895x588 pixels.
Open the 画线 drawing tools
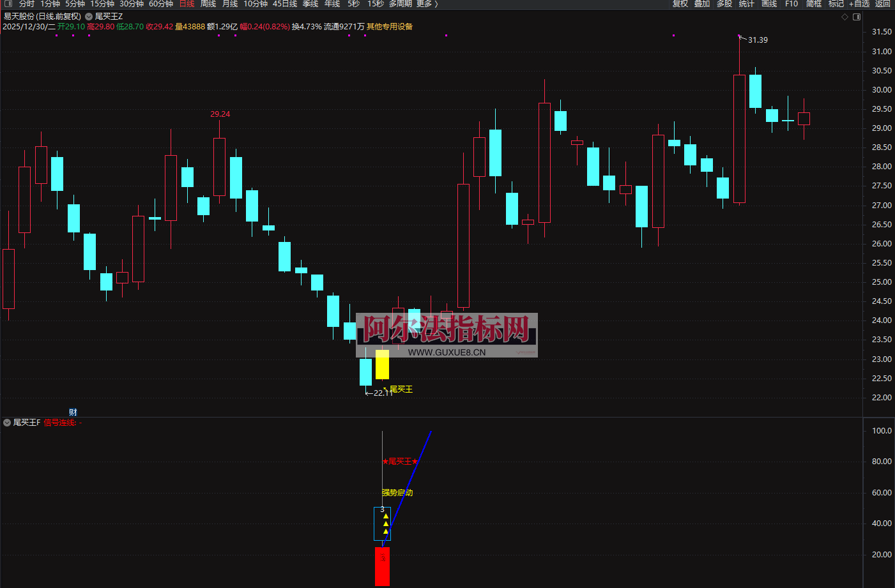point(769,4)
